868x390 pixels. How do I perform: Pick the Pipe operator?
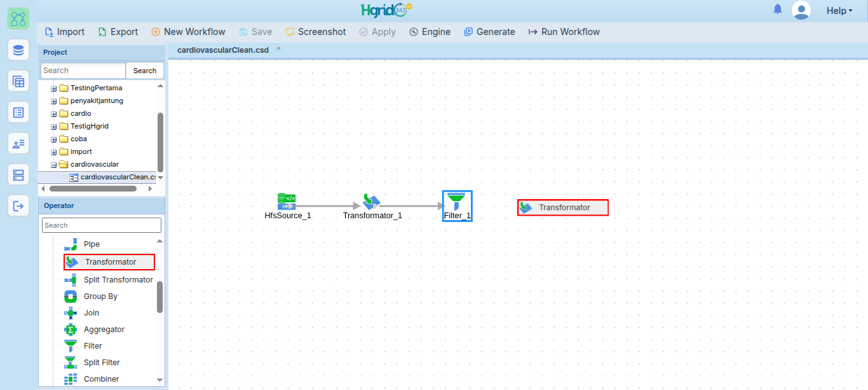point(83,244)
